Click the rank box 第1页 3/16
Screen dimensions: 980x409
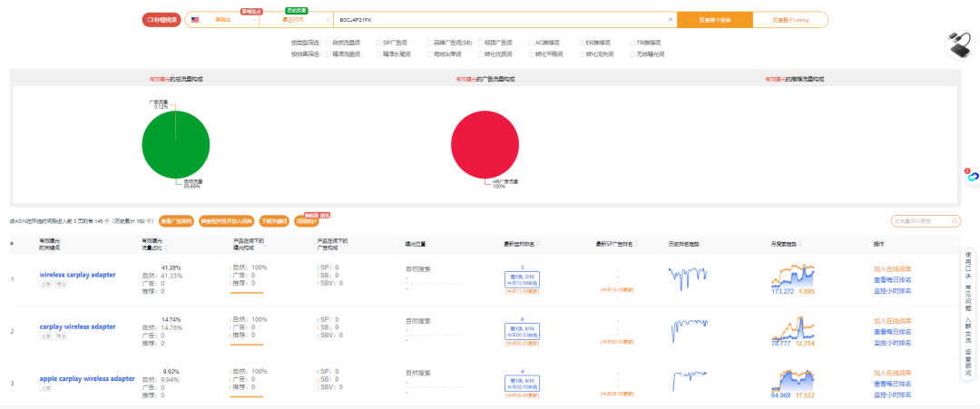522,279
